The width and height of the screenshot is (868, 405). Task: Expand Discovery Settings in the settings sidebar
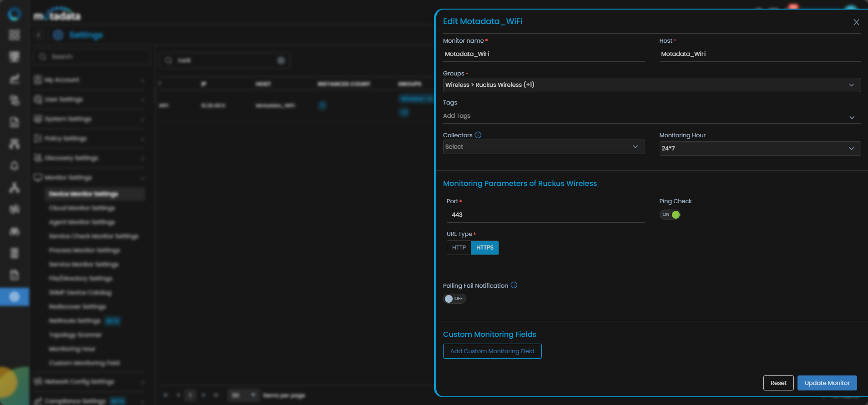(x=90, y=158)
